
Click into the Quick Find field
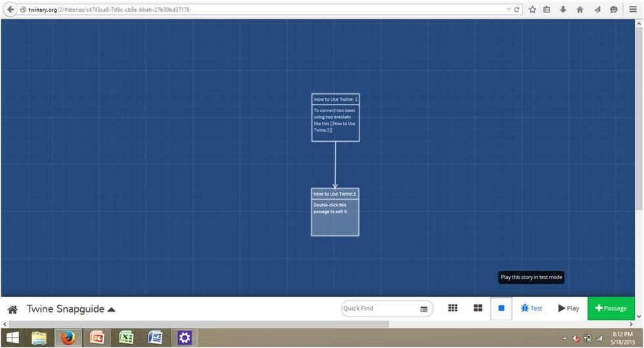tap(387, 308)
